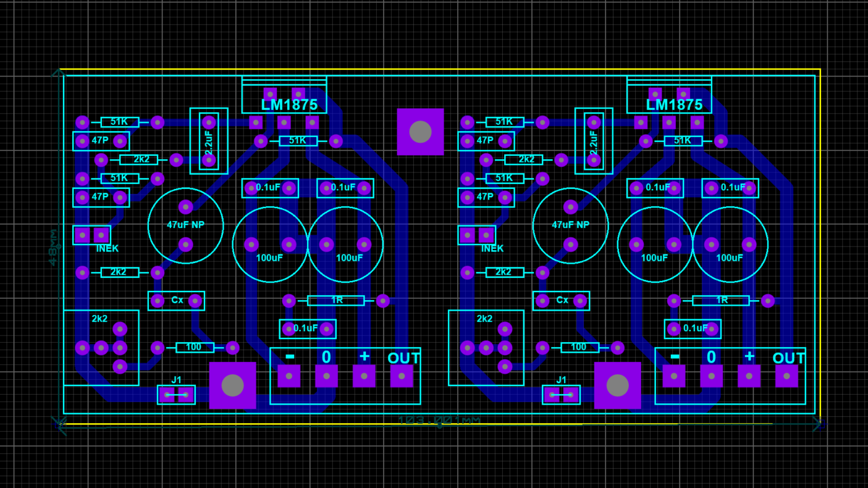The height and width of the screenshot is (488, 868).
Task: Select the 47uF NP capacitor label, left channel
Action: [185, 225]
